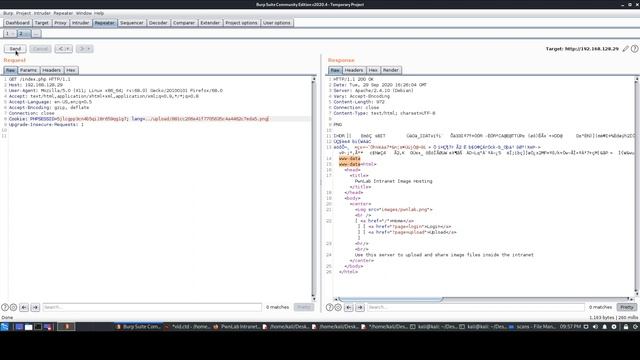Toggle response Pretty button
Viewport: 640px width, 360px height.
627,307
